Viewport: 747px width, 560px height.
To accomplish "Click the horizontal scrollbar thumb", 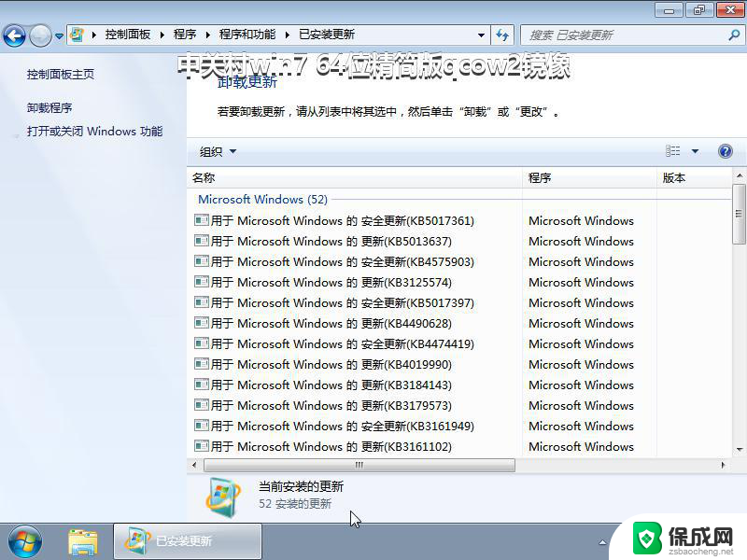I will pos(359,465).
